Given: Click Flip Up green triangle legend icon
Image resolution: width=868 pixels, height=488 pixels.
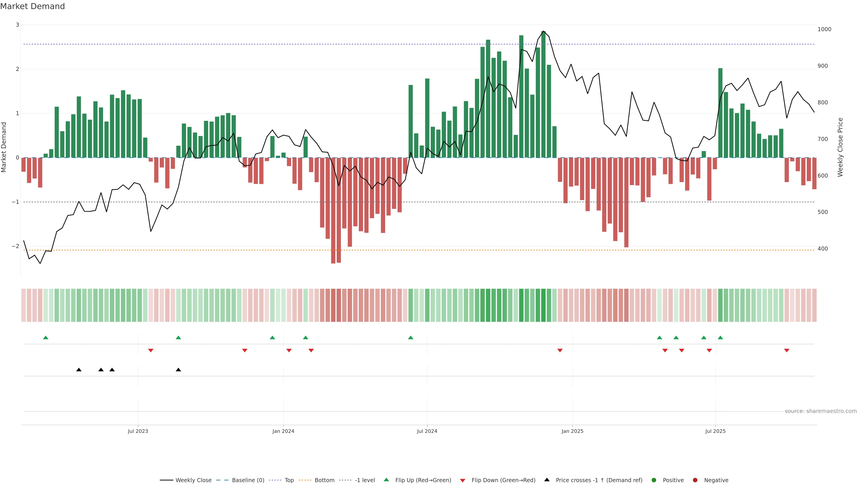Looking at the screenshot, I should 387,480.
